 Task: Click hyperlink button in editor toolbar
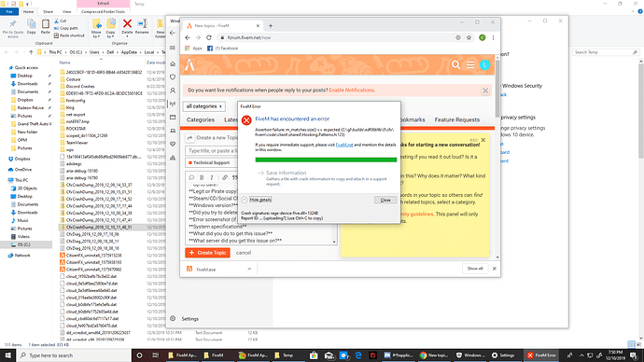coord(224,177)
